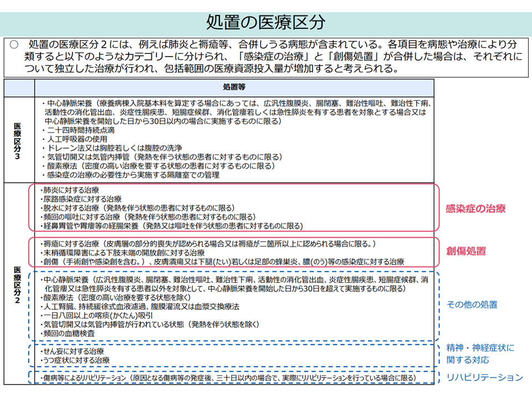Select the うつ症状に対する治療 item

75,360
